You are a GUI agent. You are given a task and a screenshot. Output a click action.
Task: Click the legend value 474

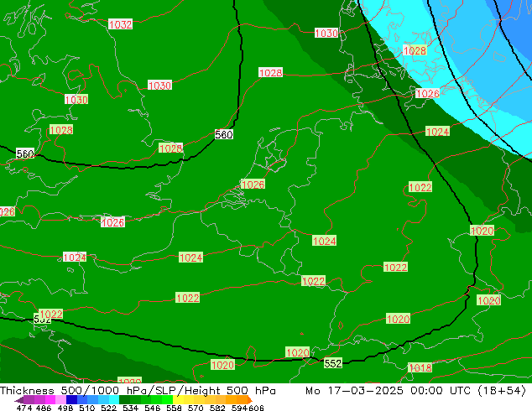pos(24,408)
